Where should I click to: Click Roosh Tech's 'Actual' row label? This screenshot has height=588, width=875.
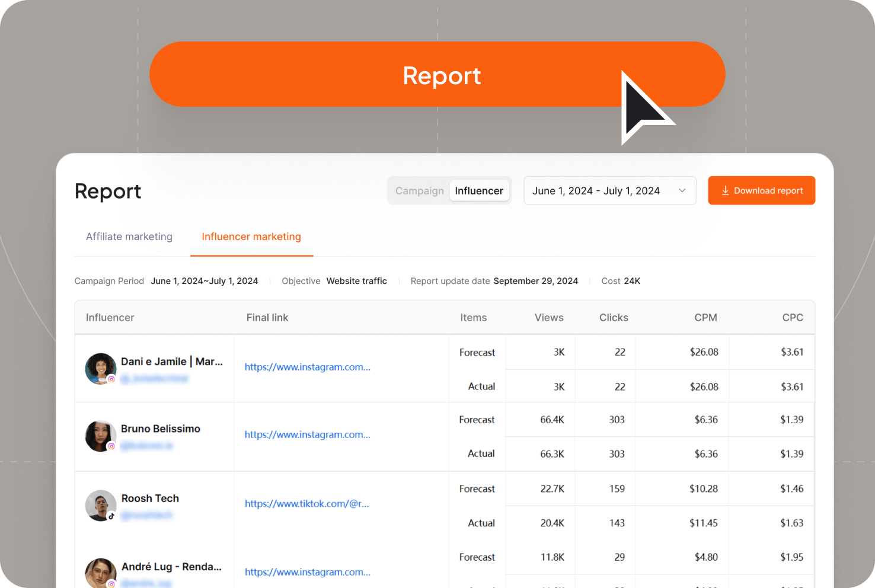point(481,523)
